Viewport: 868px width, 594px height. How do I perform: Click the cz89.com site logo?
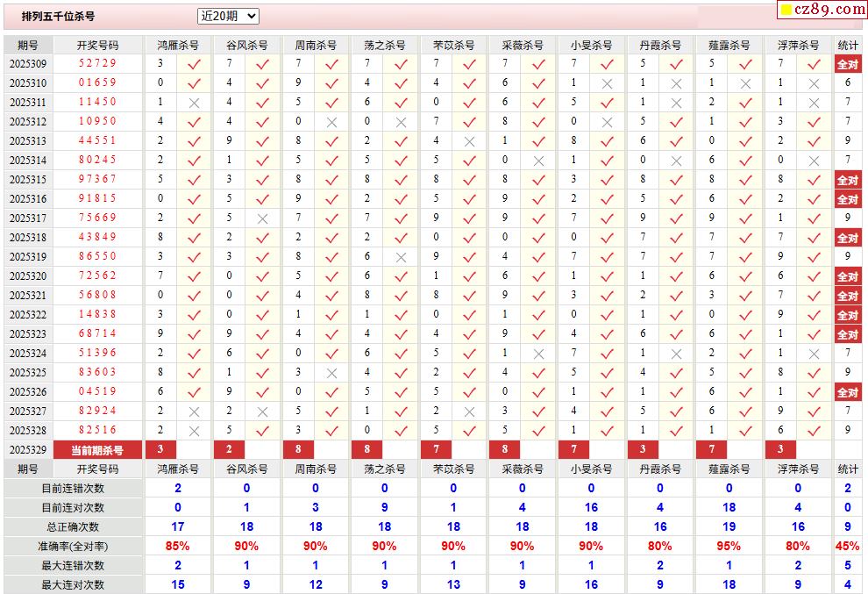pos(822,10)
